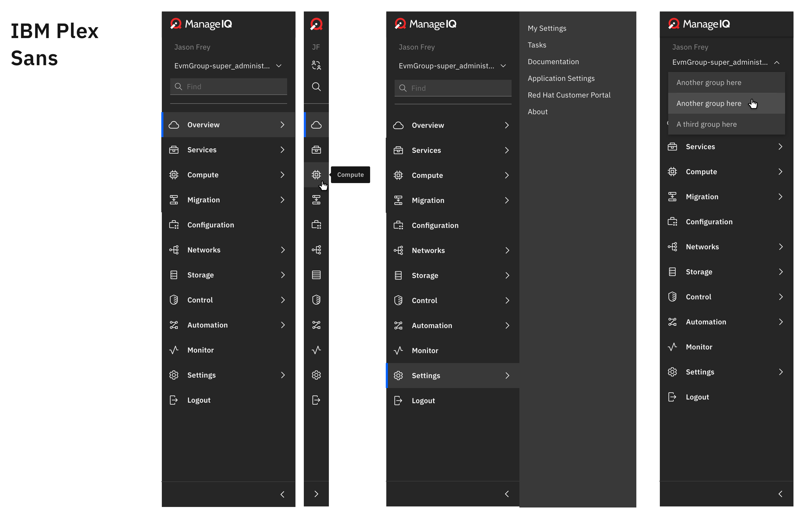Click the Monitor pulse icon in collapsed sidebar
Screen dimensions: 806x532
point(316,350)
